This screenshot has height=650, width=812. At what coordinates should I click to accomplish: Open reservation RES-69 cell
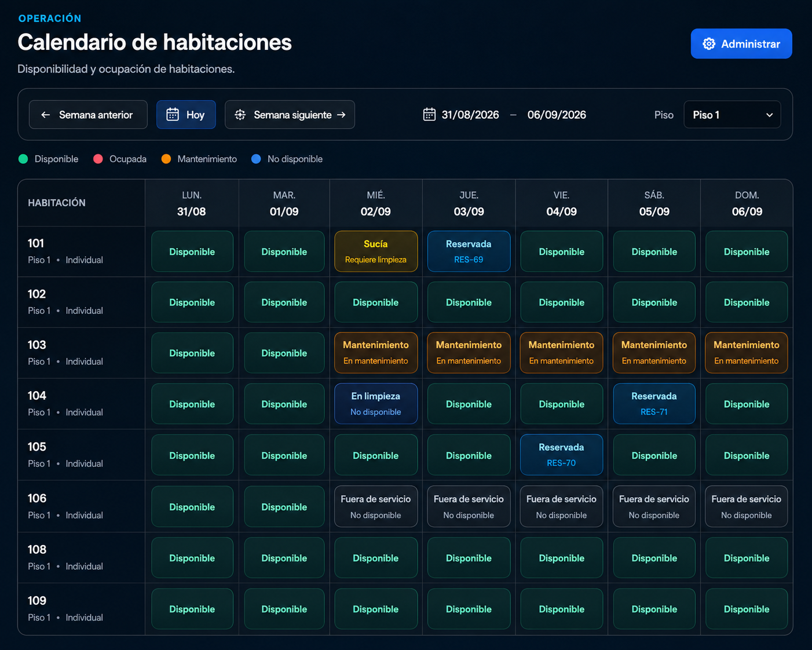pyautogui.click(x=469, y=251)
